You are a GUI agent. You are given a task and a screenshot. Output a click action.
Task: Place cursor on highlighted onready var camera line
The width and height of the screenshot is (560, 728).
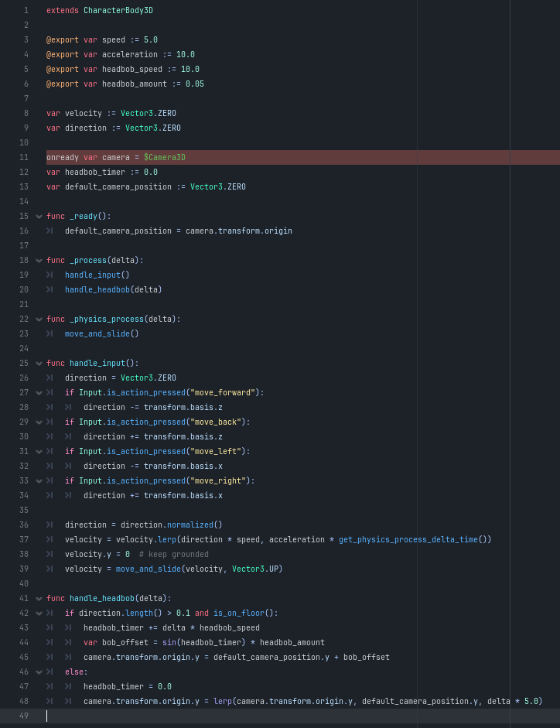click(x=303, y=157)
